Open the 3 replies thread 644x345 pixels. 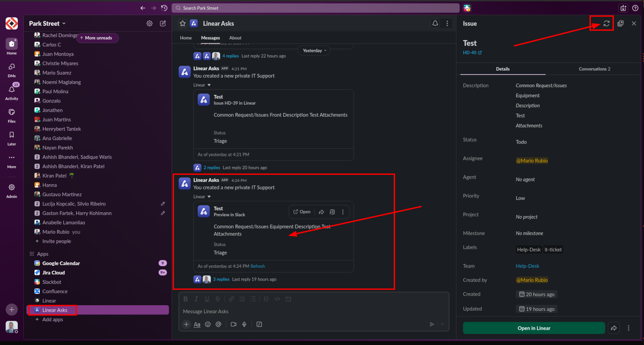(221, 279)
